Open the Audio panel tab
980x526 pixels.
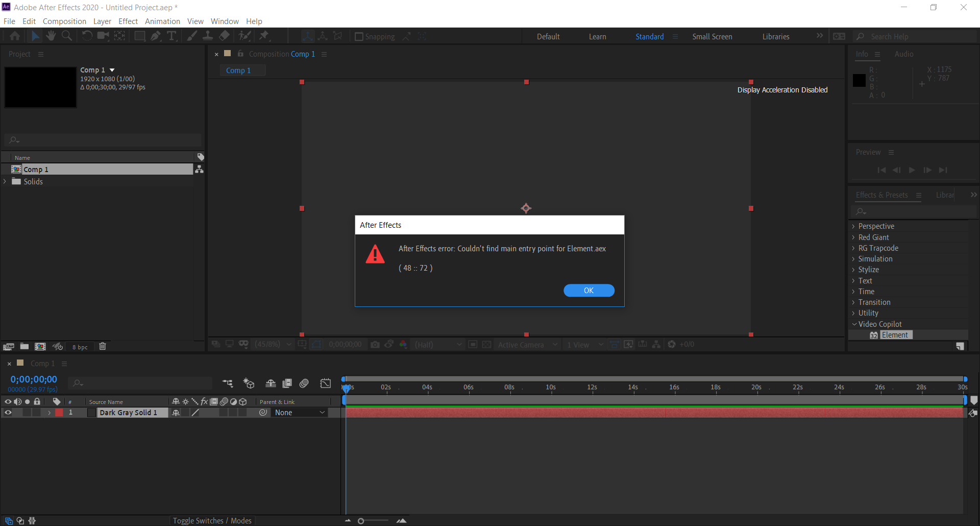(903, 54)
